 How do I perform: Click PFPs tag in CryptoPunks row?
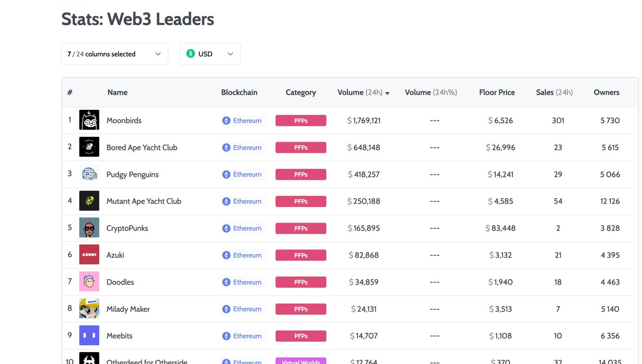(301, 228)
